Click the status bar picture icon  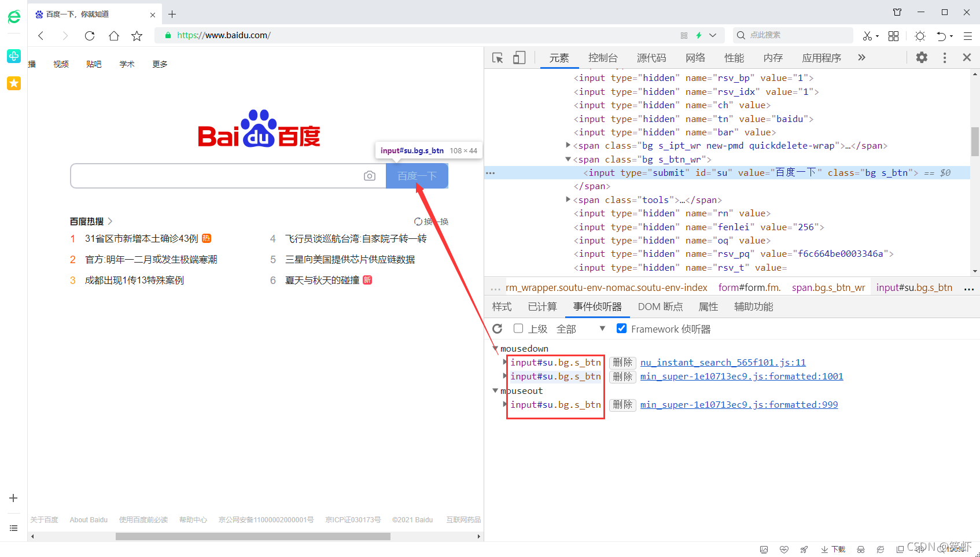[x=764, y=549]
